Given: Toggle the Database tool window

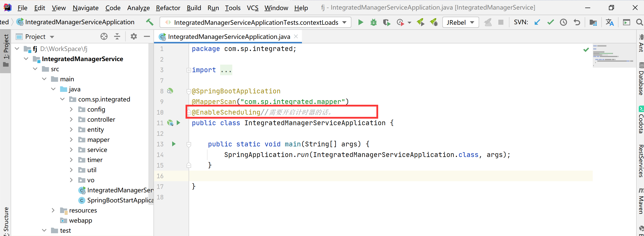Looking at the screenshot, I should (x=641, y=79).
